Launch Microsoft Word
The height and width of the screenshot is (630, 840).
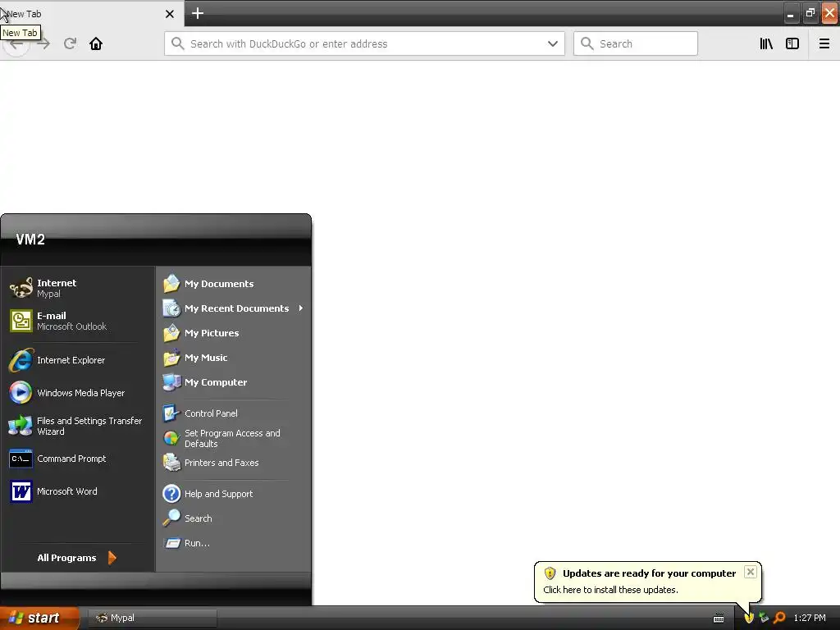tap(78, 491)
